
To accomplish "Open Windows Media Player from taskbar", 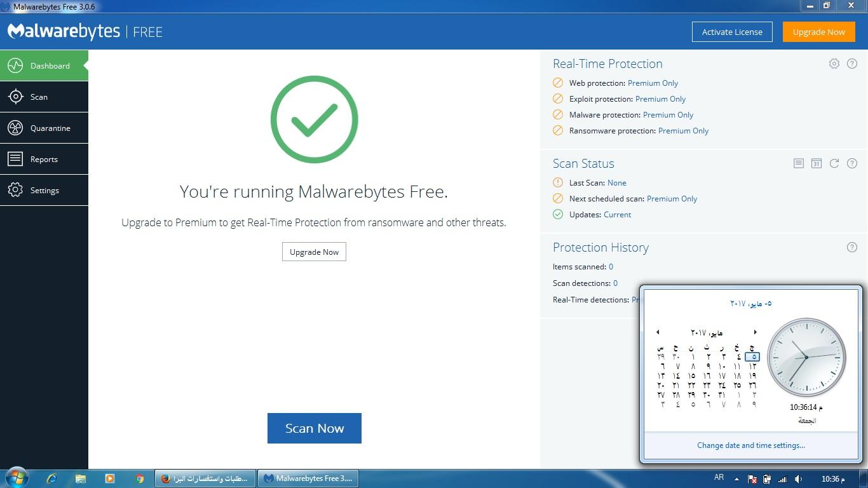I will (110, 478).
